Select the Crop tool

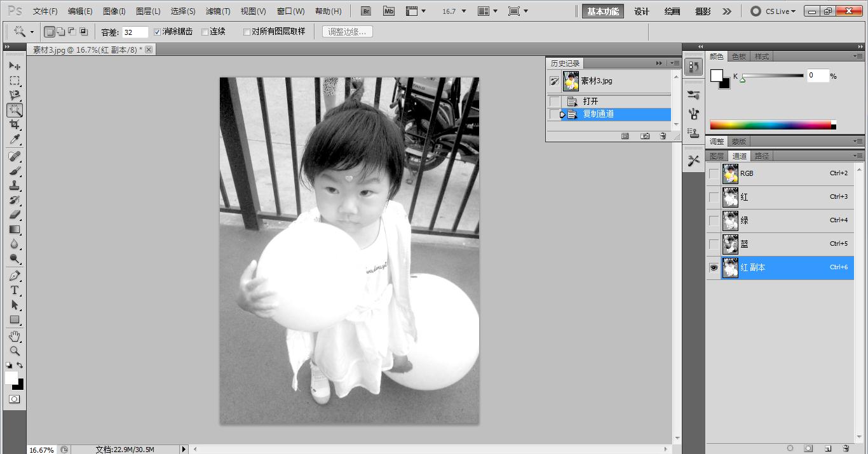[14, 124]
